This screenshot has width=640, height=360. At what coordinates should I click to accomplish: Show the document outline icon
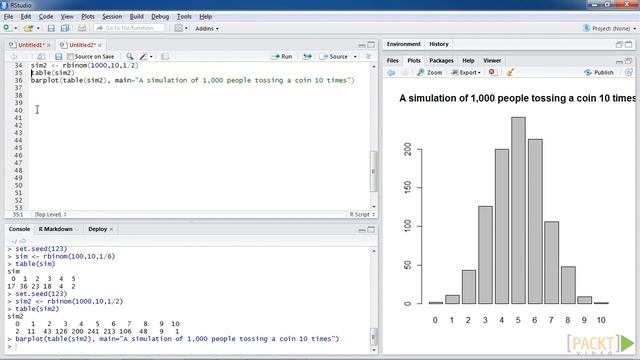[368, 57]
